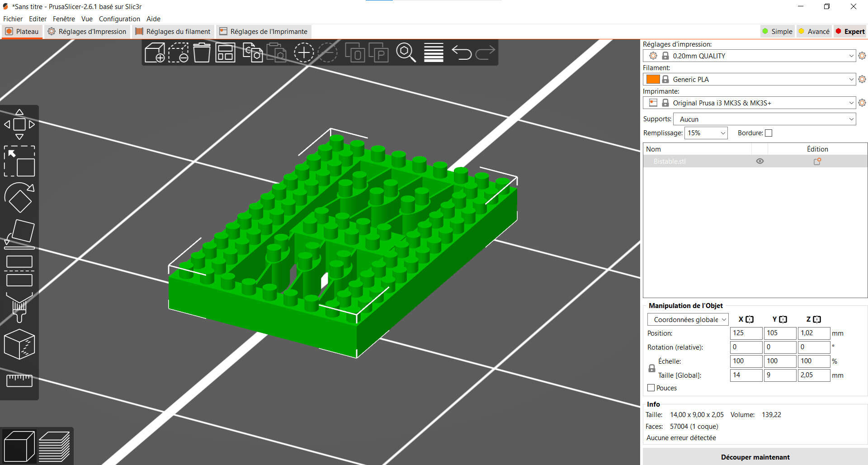Switch to Réglages de l'Imprimante tab

point(264,31)
